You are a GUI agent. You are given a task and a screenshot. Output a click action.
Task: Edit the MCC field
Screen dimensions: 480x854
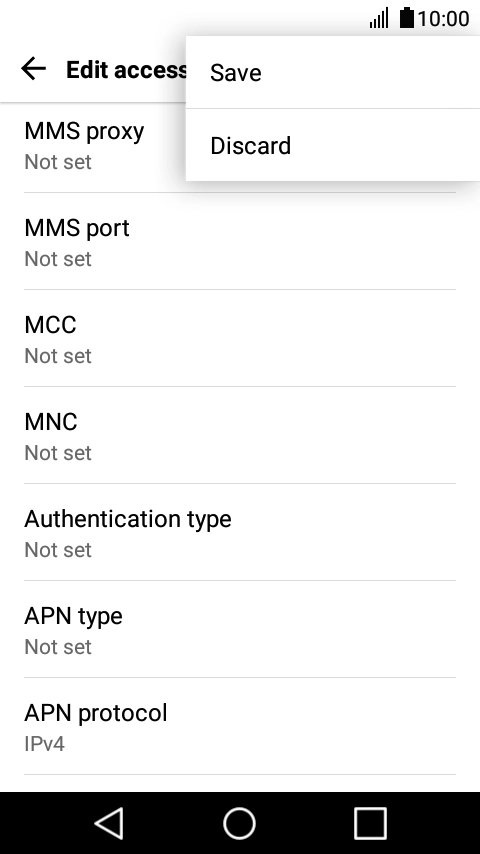click(x=240, y=338)
